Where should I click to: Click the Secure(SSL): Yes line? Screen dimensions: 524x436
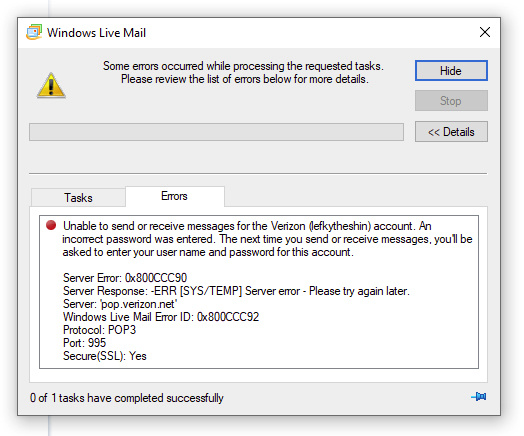(x=105, y=356)
